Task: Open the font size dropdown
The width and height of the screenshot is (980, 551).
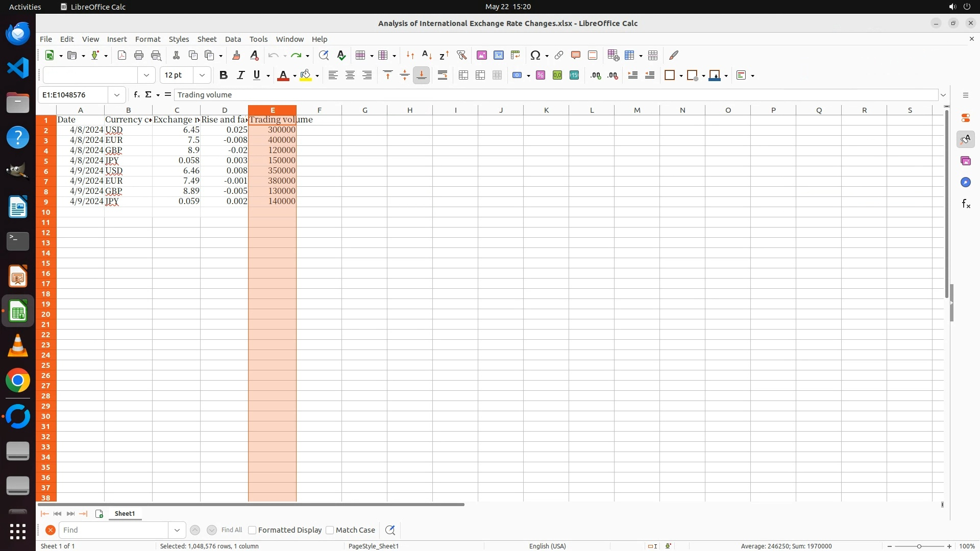Action: click(202, 76)
